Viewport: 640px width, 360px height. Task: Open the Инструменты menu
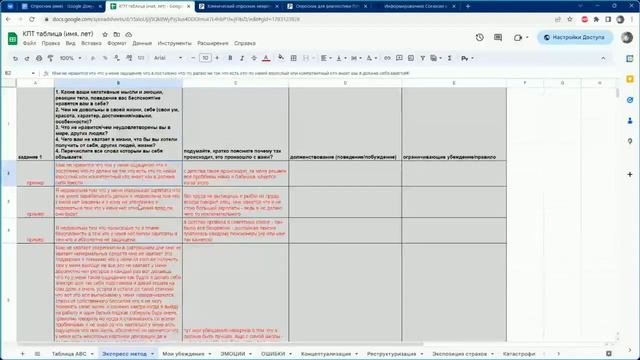point(174,43)
